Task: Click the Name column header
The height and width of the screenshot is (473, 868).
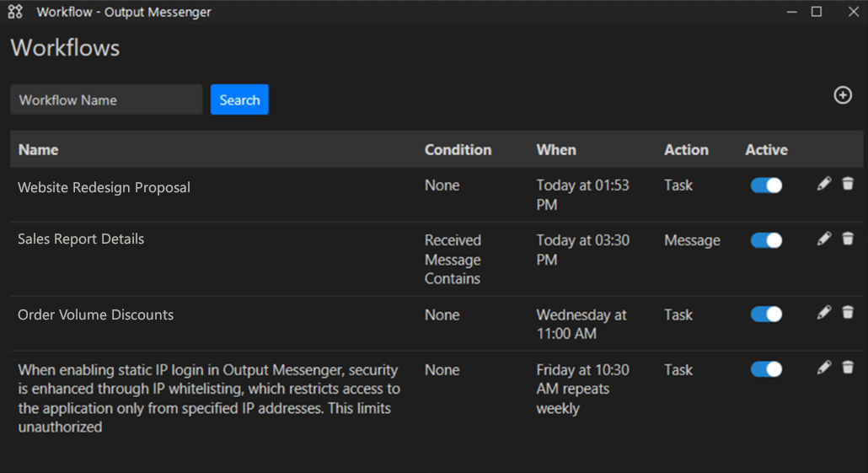Action: pos(38,150)
